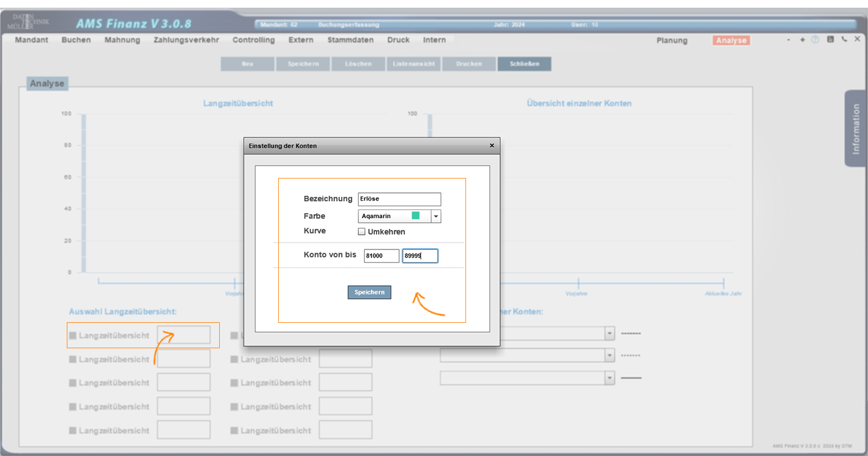Tick the first Langzeitübersicht checkbox
Viewport: 868px width, 456px height.
click(73, 336)
